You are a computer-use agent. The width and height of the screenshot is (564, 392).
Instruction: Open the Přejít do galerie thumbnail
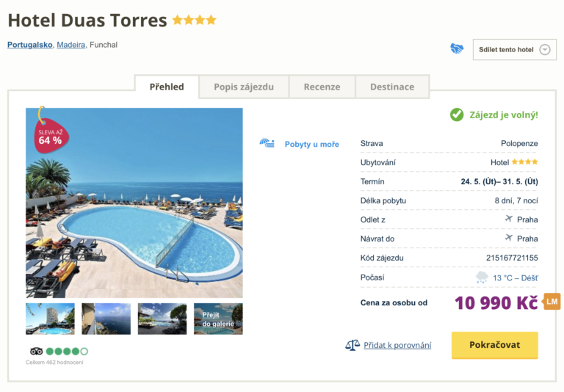[x=218, y=319]
